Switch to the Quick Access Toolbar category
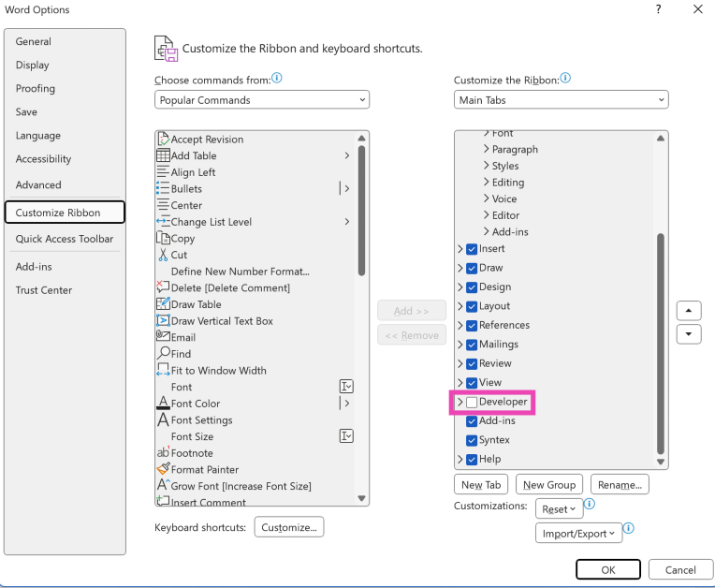Image resolution: width=715 pixels, height=588 pixels. [x=65, y=239]
